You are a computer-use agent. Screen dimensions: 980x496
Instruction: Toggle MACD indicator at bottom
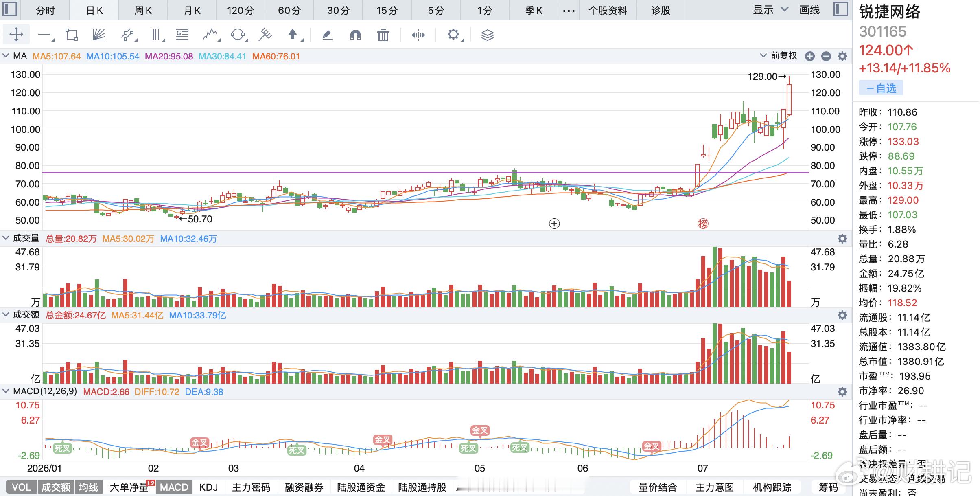point(174,487)
